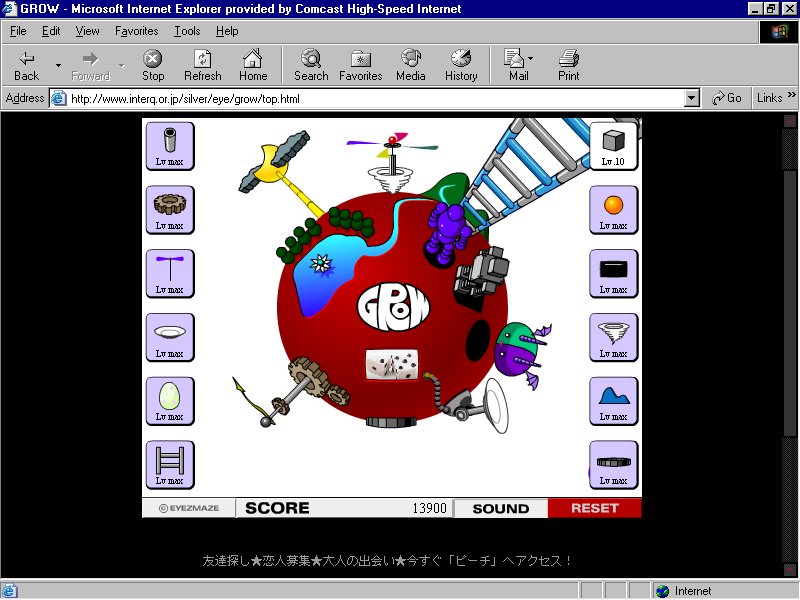Click the address URL field
This screenshot has width=800, height=600.
(370, 98)
